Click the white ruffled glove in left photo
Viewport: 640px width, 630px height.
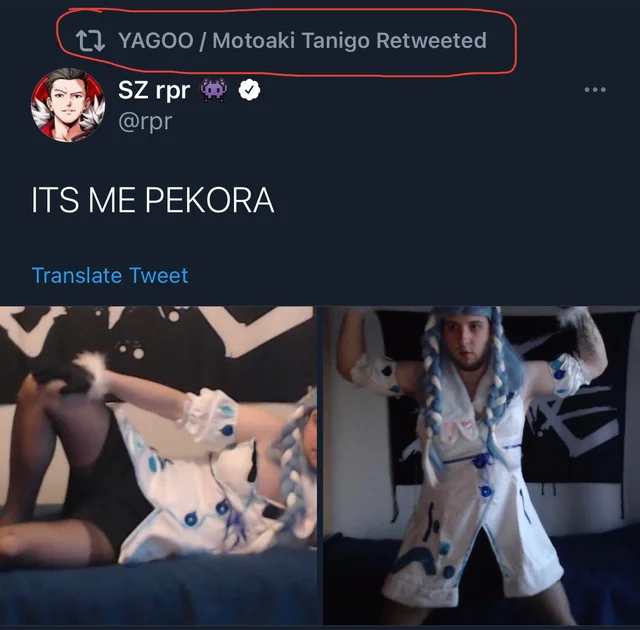pos(210,416)
